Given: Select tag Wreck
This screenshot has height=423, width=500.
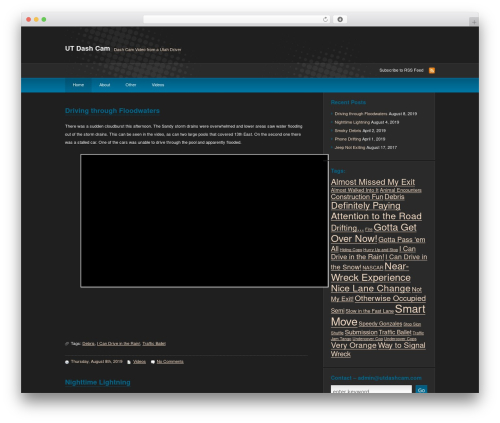Looking at the screenshot, I should 341,354.
